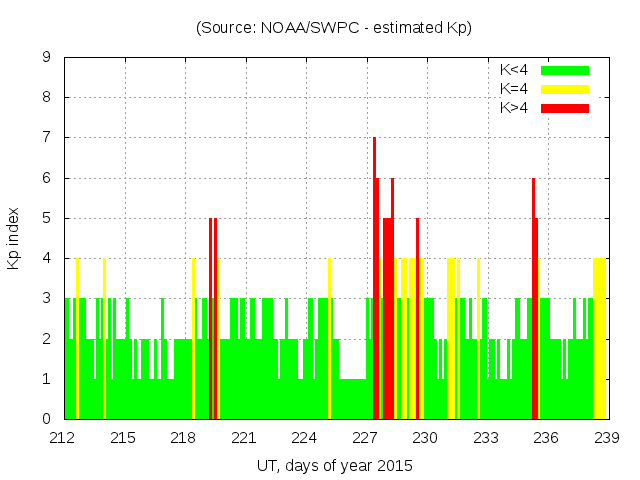Click the 'Kp index' y-axis label
Viewport: 640px width, 480px height.
pos(14,238)
